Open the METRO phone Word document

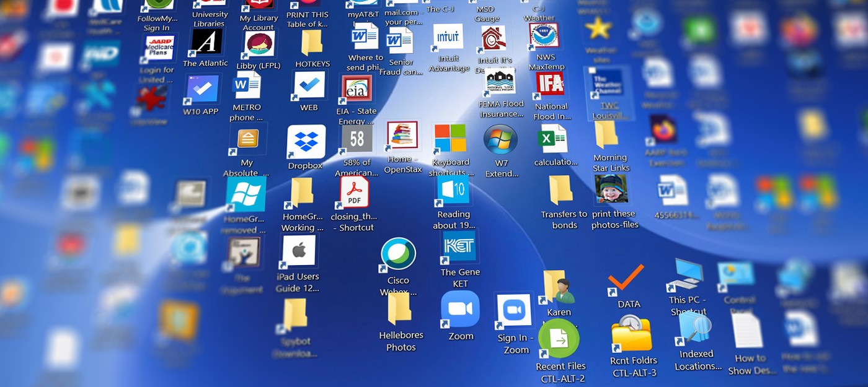(x=247, y=86)
